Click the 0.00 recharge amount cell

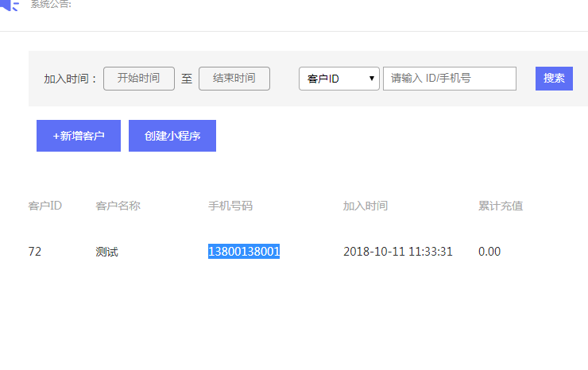pyautogui.click(x=489, y=252)
